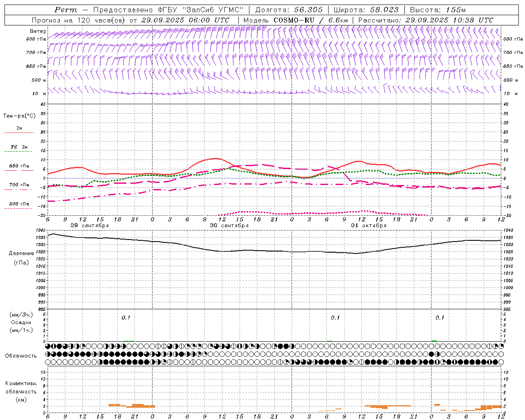Click the "Perm" station title
Screen dimensions: 525x420
click(x=65, y=10)
